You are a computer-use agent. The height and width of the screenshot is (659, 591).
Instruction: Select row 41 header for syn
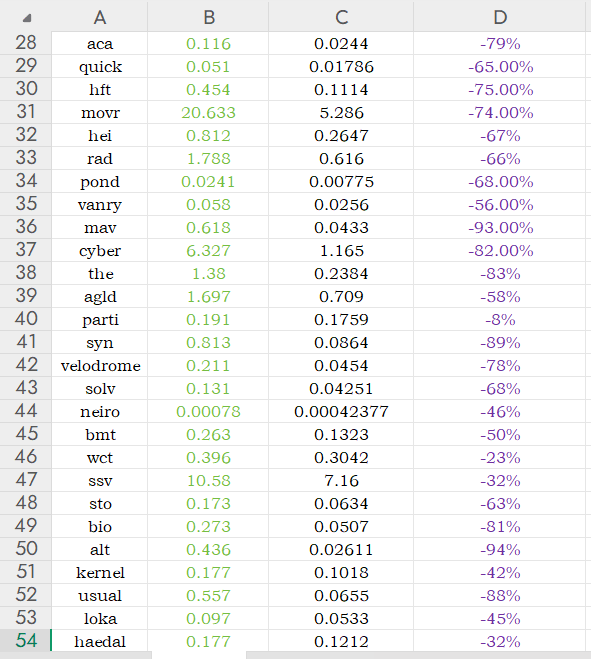click(x=26, y=342)
